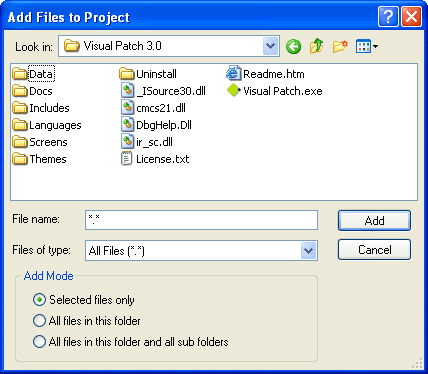Open the View menu dropdown arrow
This screenshot has height=374, width=428.
376,47
